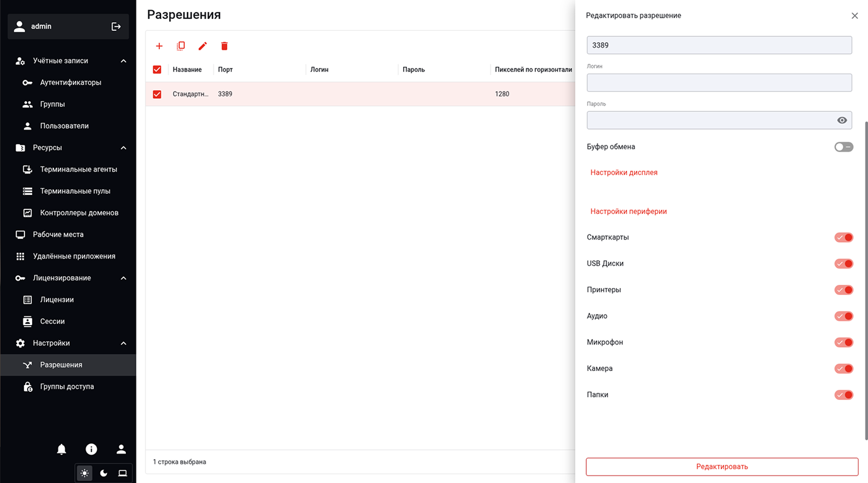The width and height of the screenshot is (868, 483).
Task: Click the pencil edit permission icon
Action: (x=203, y=46)
